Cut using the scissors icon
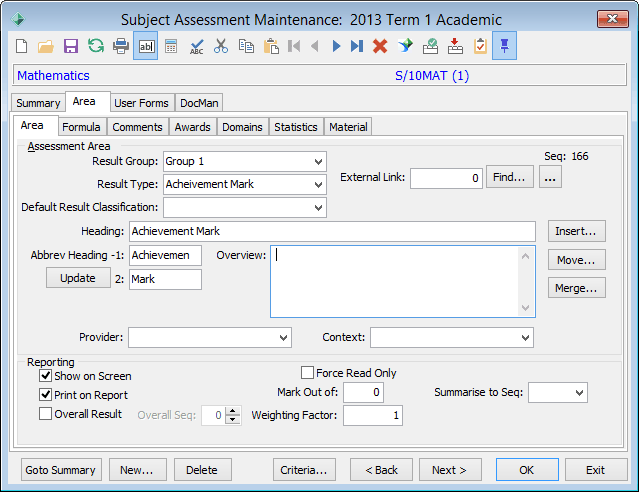Screen dimensions: 639x492 tap(221, 46)
